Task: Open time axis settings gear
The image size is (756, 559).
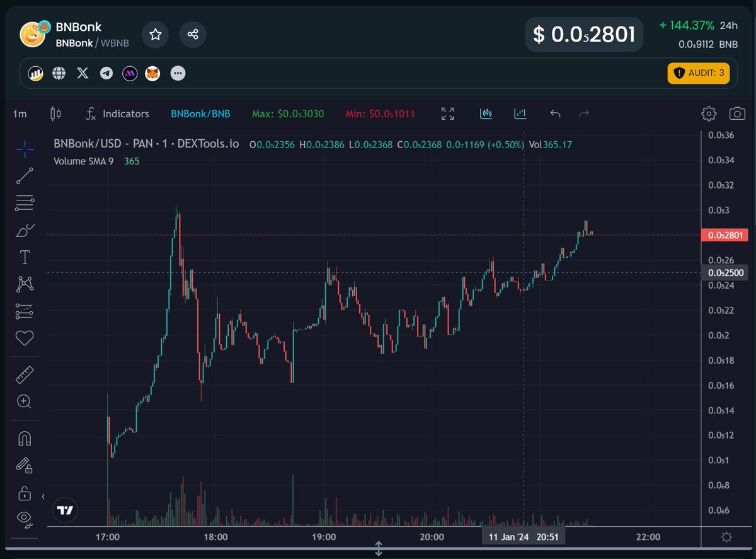Action: 726,537
